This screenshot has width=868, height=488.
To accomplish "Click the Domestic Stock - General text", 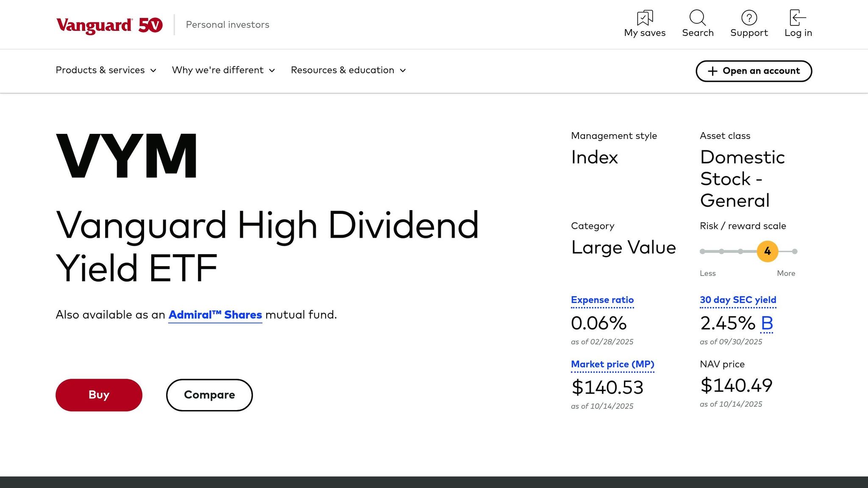I will (743, 179).
